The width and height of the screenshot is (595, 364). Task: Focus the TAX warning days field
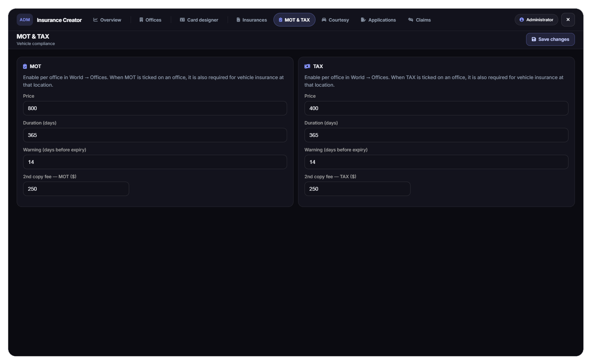coord(436,162)
